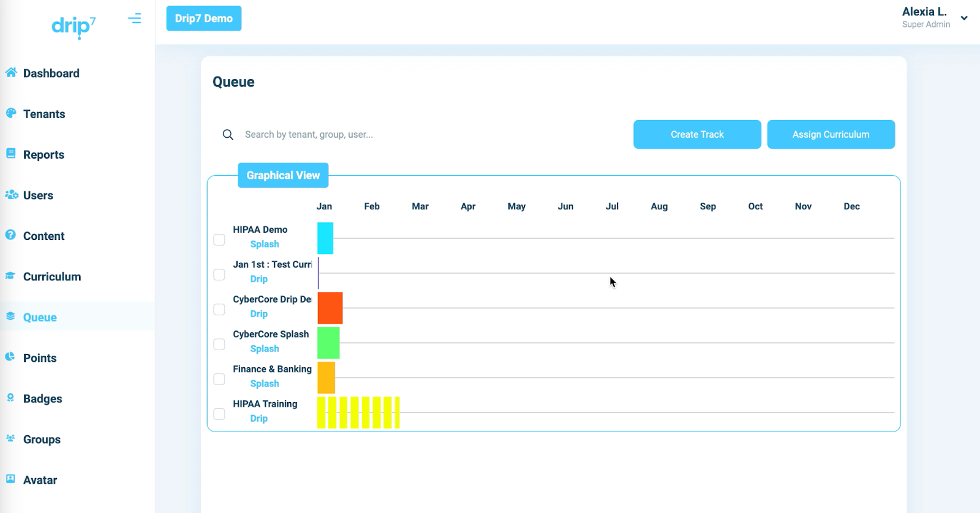Image resolution: width=980 pixels, height=513 pixels.
Task: Collapse the sidebar with the hamburger icon
Action: point(135,18)
